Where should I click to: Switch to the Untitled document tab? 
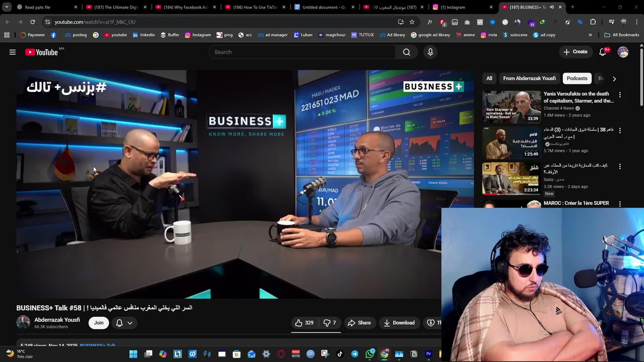[x=323, y=7]
